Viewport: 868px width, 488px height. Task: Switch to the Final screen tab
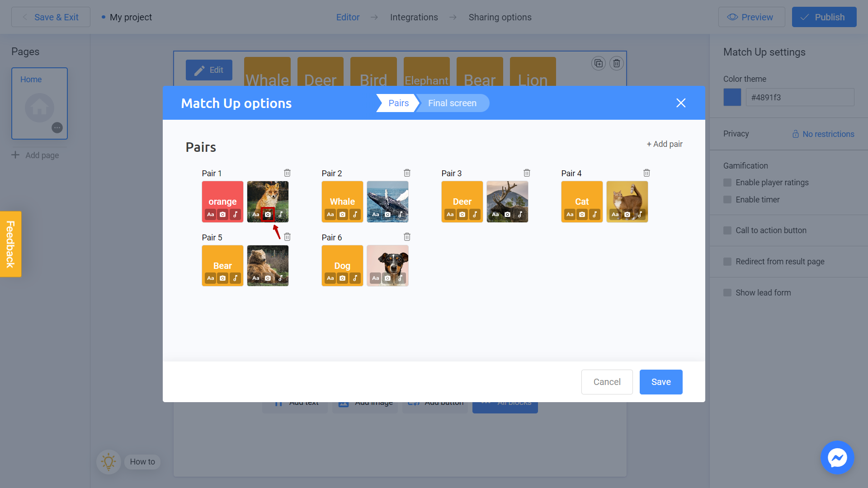click(x=452, y=103)
